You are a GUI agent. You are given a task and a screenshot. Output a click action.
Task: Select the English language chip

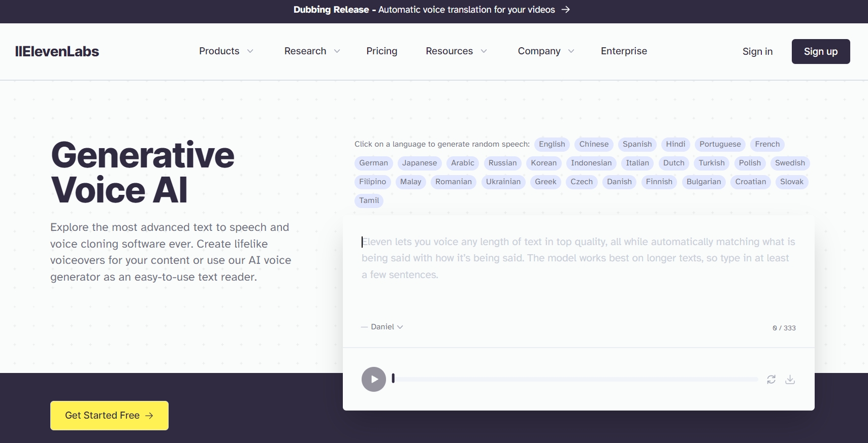[x=552, y=144]
